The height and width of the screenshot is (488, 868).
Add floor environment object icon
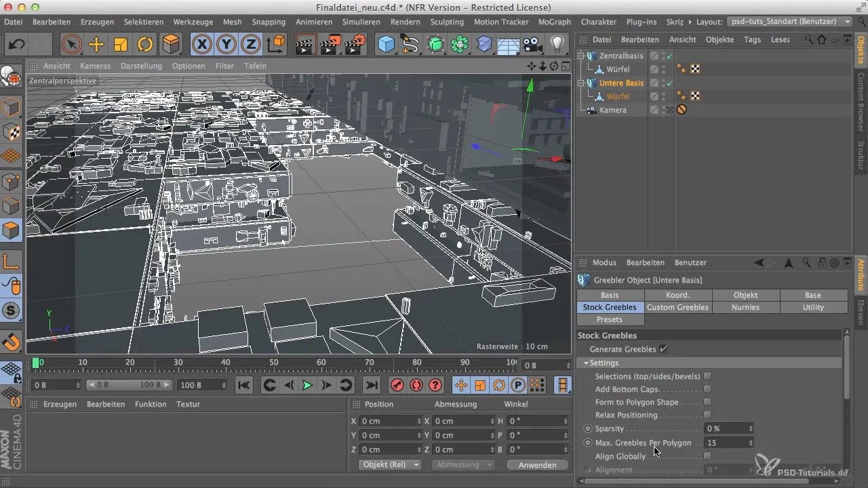coord(509,45)
